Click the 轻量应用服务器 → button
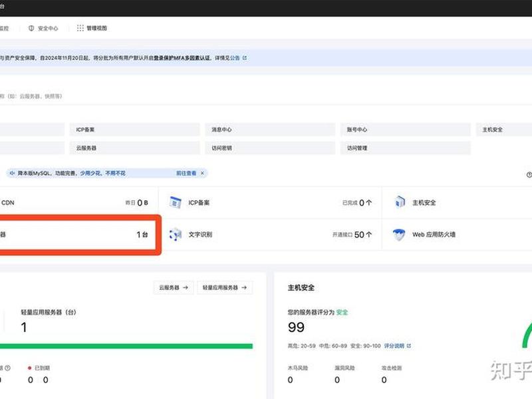 point(225,288)
